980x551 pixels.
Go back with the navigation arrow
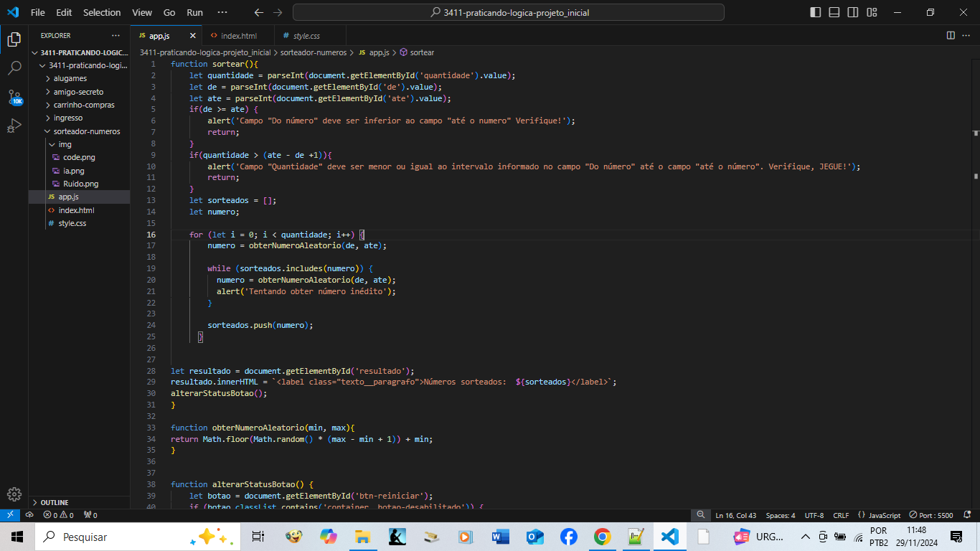tap(259, 12)
